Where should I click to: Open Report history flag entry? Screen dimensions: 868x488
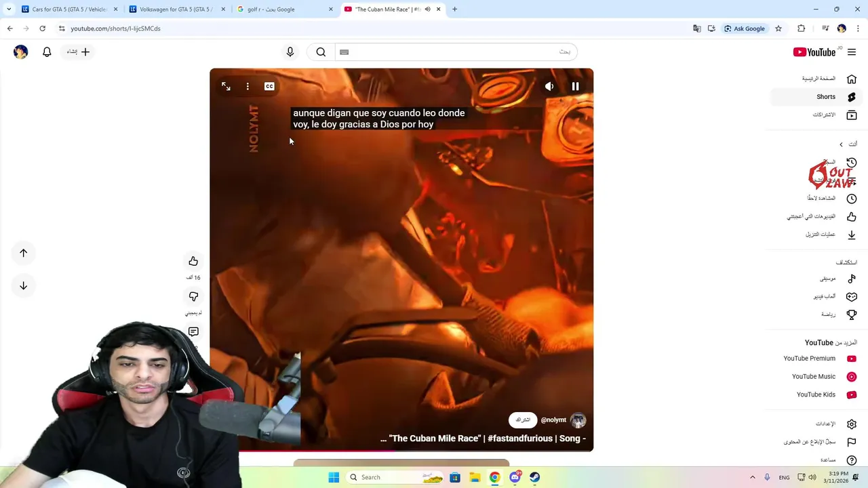816,442
